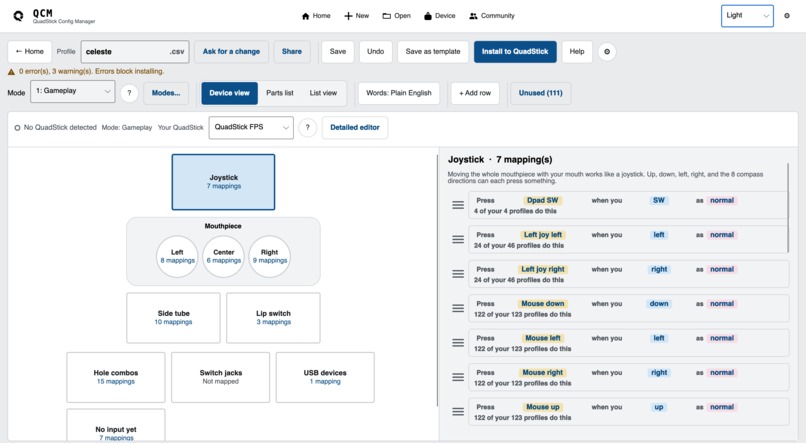Switch to Device view tab
Viewport: 806px width, 443px height.
(x=229, y=93)
